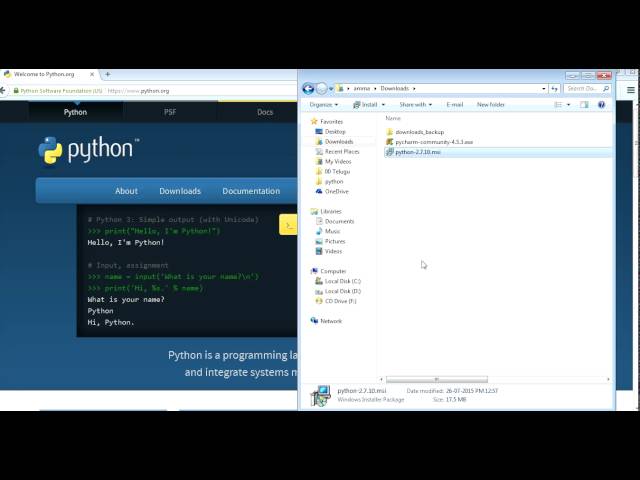The width and height of the screenshot is (640, 480).
Task: Select Documents library
Action: pyautogui.click(x=335, y=221)
